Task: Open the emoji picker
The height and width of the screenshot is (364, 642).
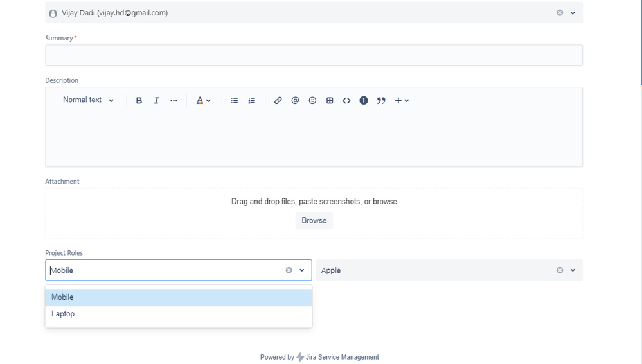Action: [x=312, y=101]
